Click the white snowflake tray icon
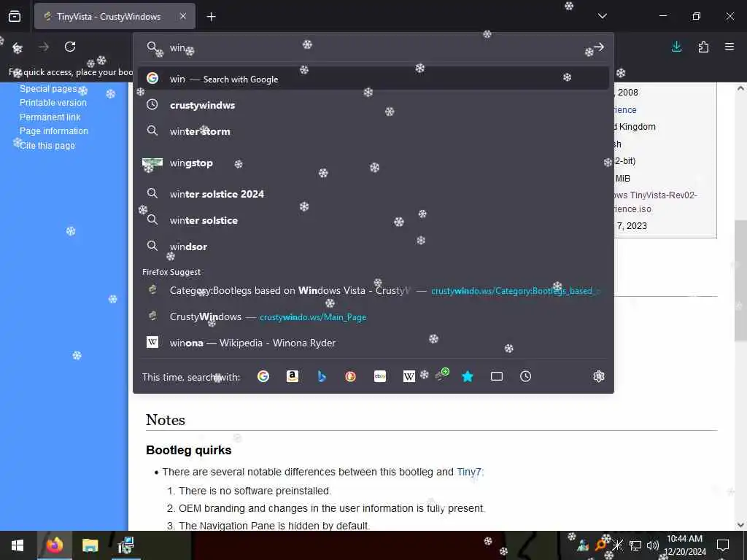The width and height of the screenshot is (747, 560). tap(617, 545)
